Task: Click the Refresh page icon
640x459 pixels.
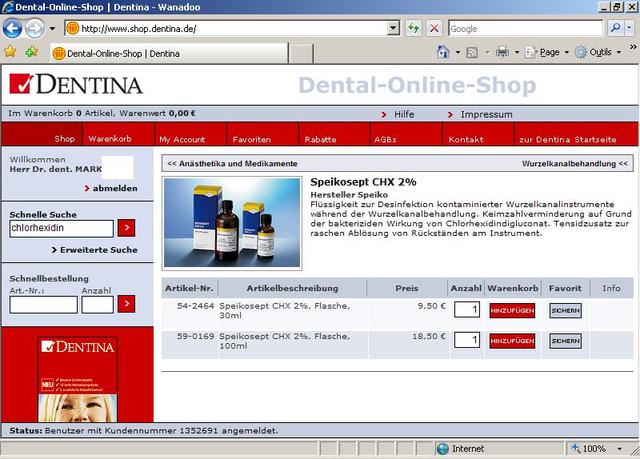Action: [413, 29]
